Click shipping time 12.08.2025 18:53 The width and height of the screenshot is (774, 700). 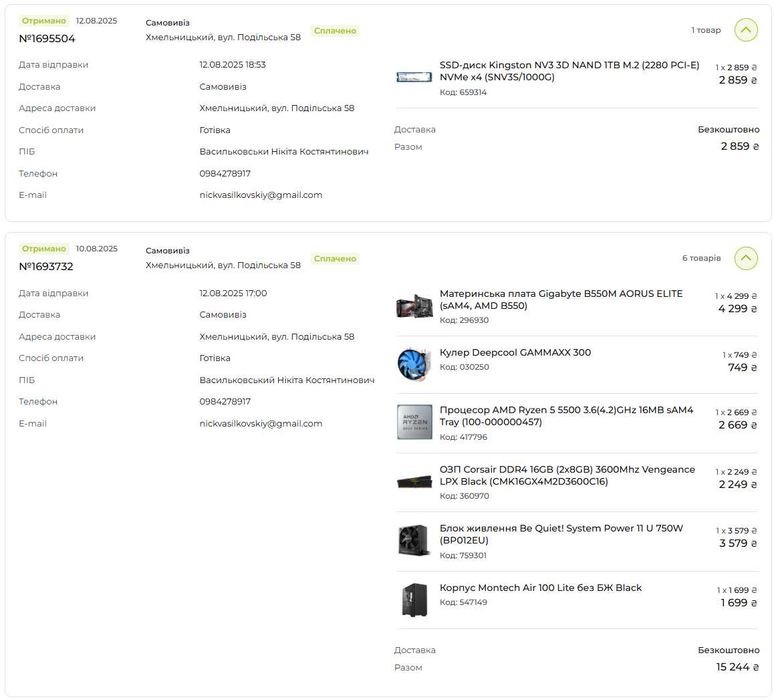pyautogui.click(x=232, y=65)
